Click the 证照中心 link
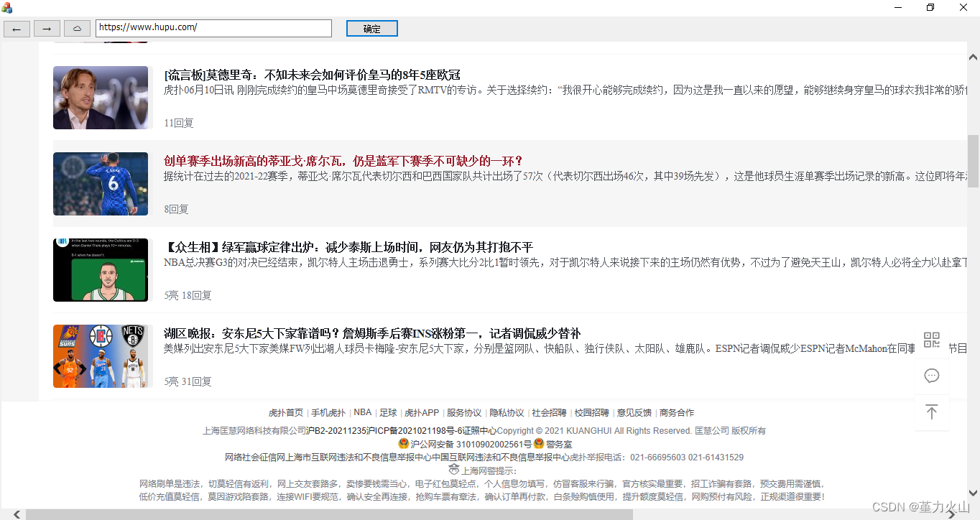Screen dimensions: 980x520 pos(480,431)
